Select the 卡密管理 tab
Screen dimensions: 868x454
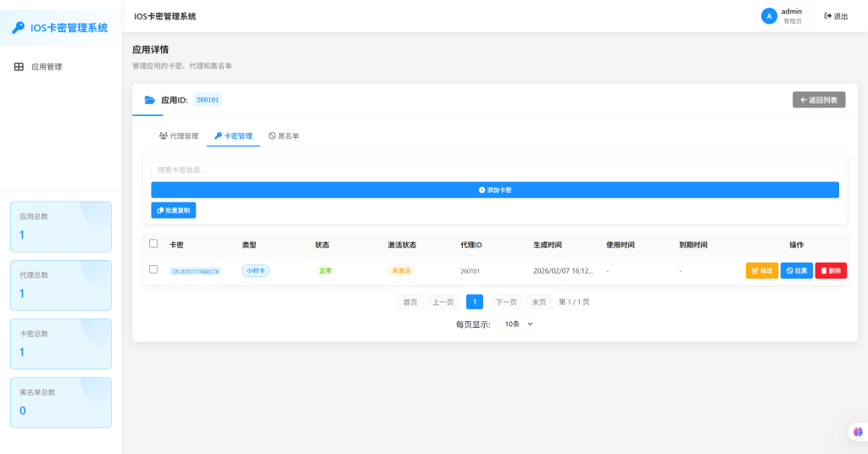point(233,136)
